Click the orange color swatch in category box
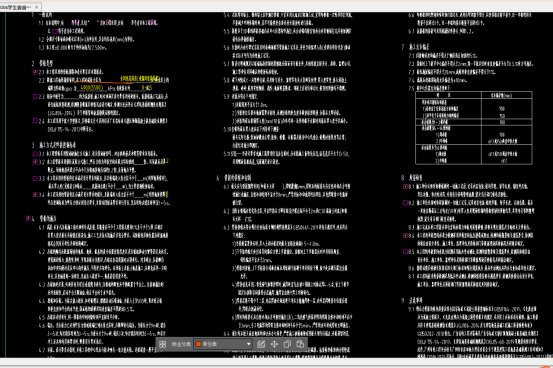The height and width of the screenshot is (368, 553). pos(199,344)
